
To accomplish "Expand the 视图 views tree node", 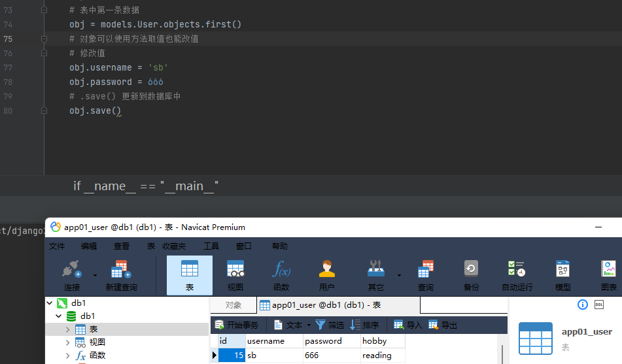I will click(x=67, y=342).
